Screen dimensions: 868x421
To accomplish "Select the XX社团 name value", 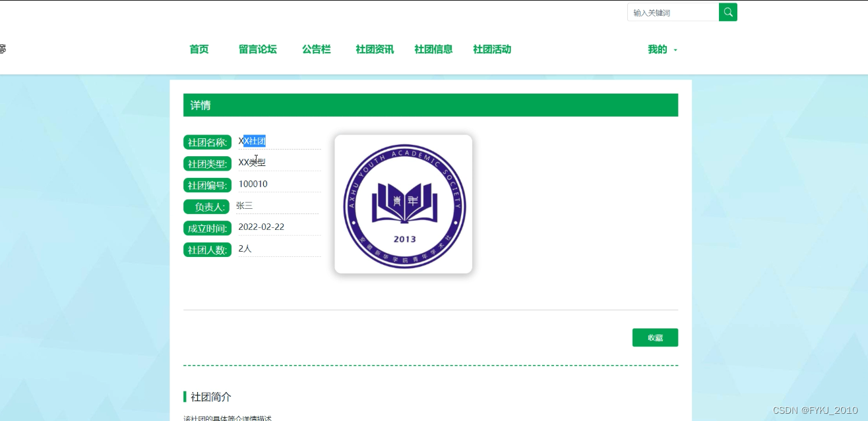I will 252,141.
